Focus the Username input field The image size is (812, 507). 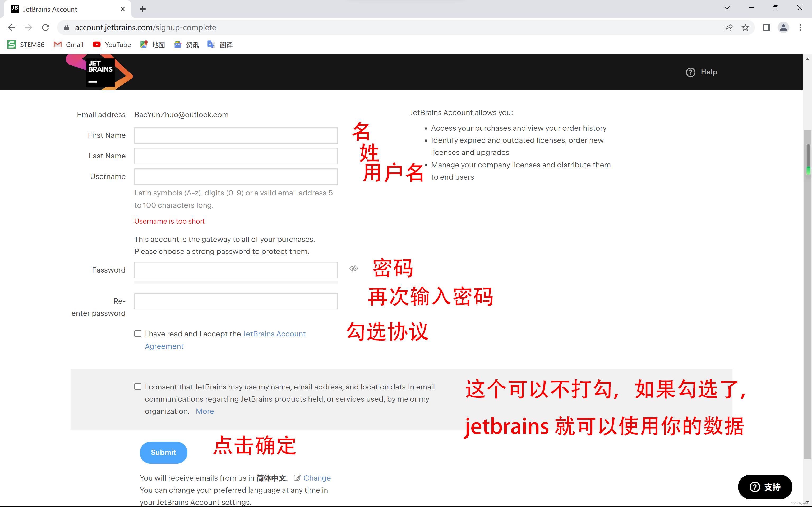[x=236, y=177]
